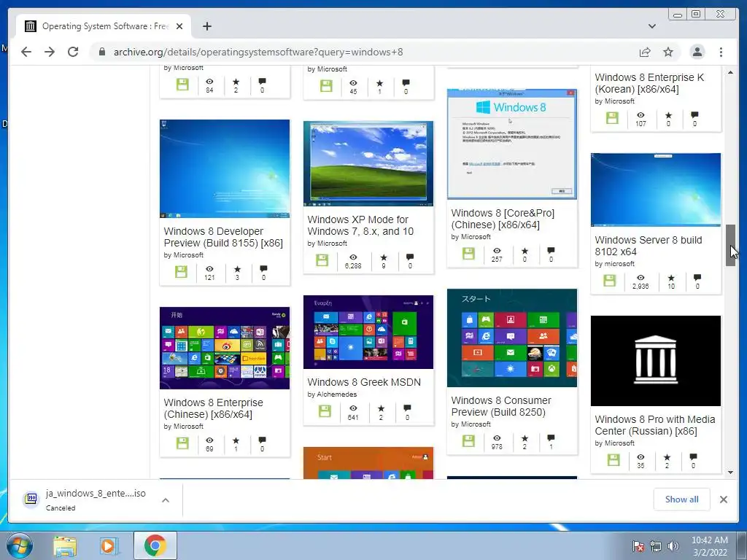
Task: Open Windows XP Mode thumbnail image
Action: (368, 163)
